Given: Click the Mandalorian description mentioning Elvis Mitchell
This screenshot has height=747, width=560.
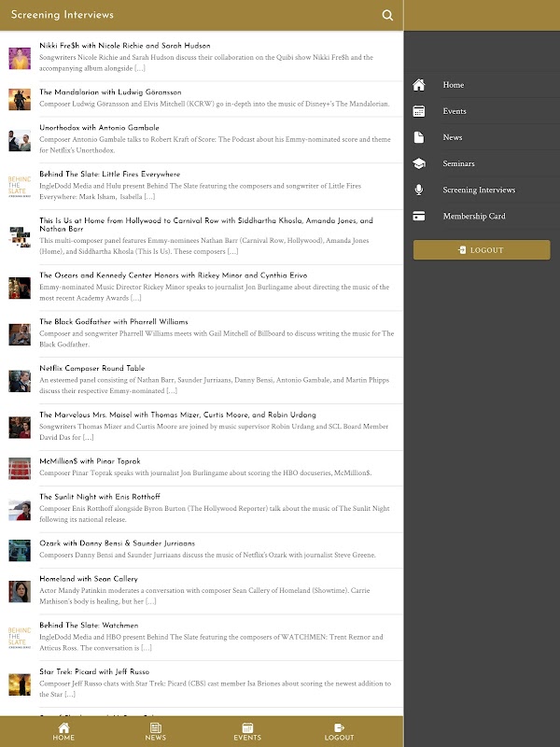Looking at the screenshot, I should tap(215, 104).
